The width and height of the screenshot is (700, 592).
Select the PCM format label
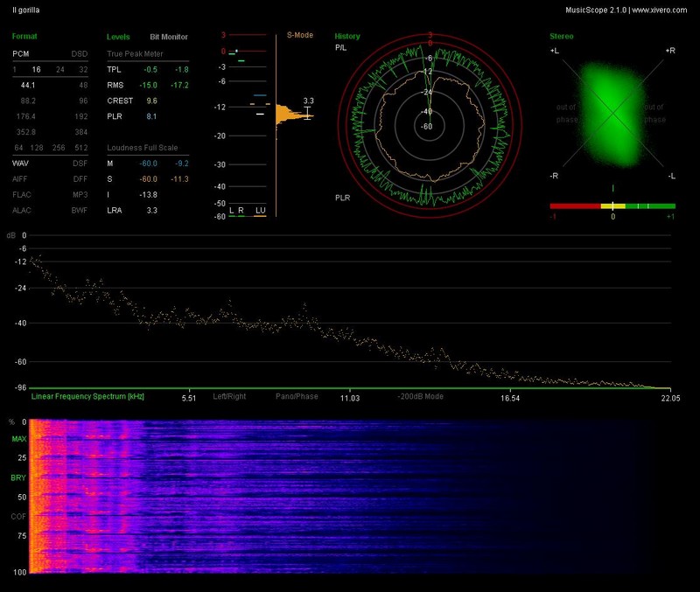(20, 54)
